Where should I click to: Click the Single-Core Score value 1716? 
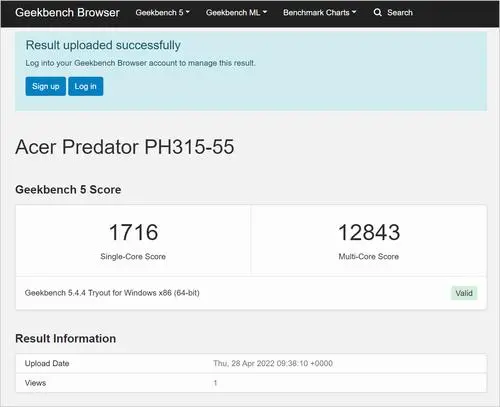133,232
